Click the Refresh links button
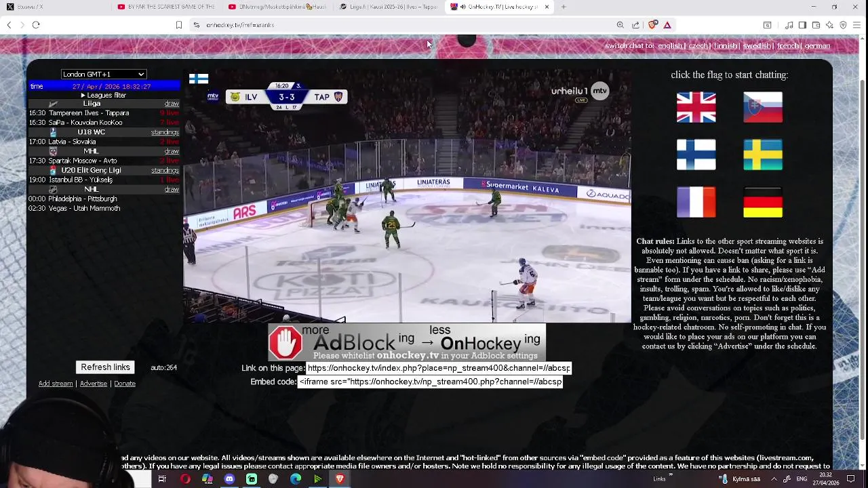 105,367
